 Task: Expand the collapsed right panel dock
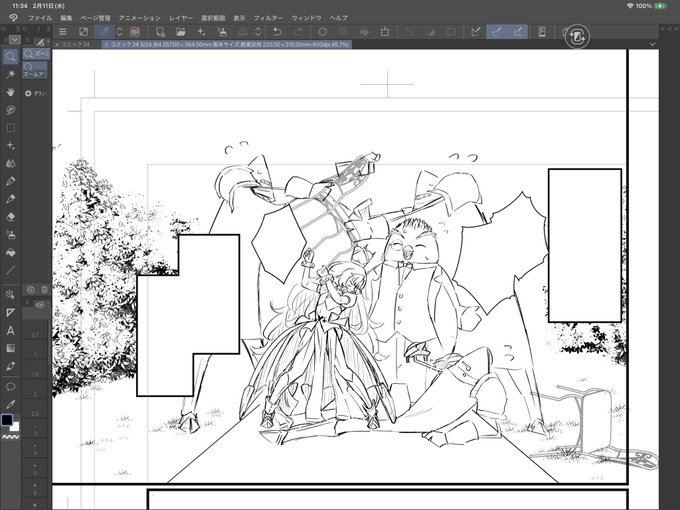669,28
